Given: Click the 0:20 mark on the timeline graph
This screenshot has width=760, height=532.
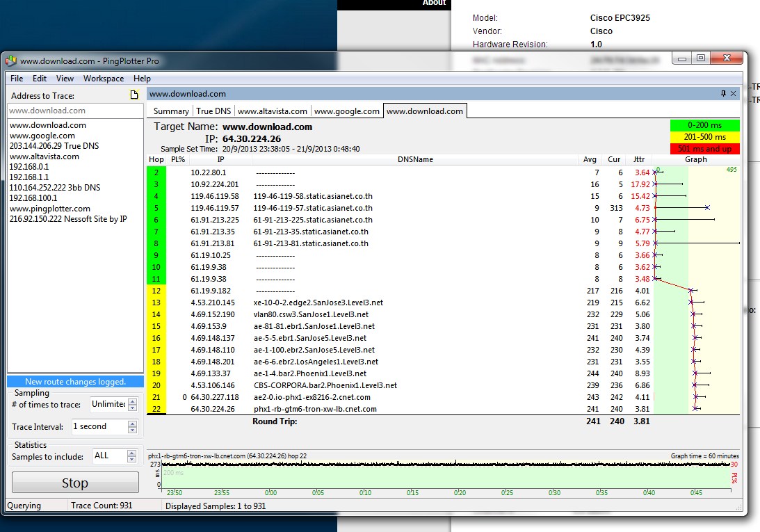Looking at the screenshot, I should [x=460, y=493].
